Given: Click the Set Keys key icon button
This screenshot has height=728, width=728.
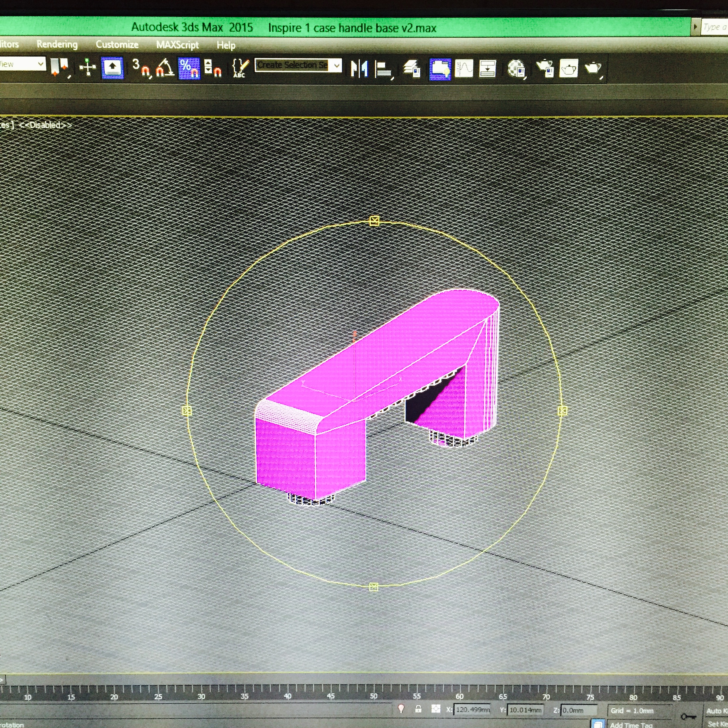Looking at the screenshot, I should click(688, 717).
